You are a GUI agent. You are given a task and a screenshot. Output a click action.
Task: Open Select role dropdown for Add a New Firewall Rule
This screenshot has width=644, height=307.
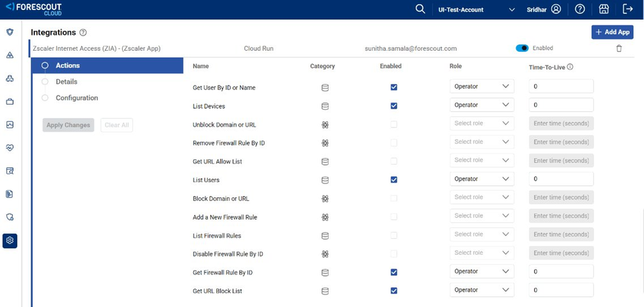pos(482,216)
